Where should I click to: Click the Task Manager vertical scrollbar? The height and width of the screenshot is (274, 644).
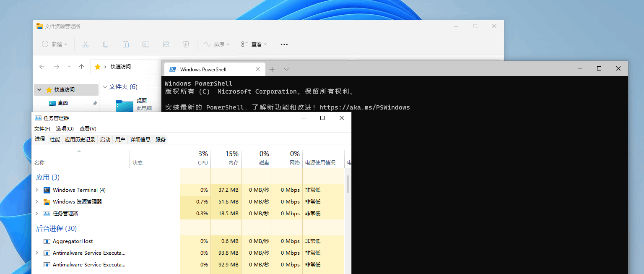pyautogui.click(x=348, y=185)
